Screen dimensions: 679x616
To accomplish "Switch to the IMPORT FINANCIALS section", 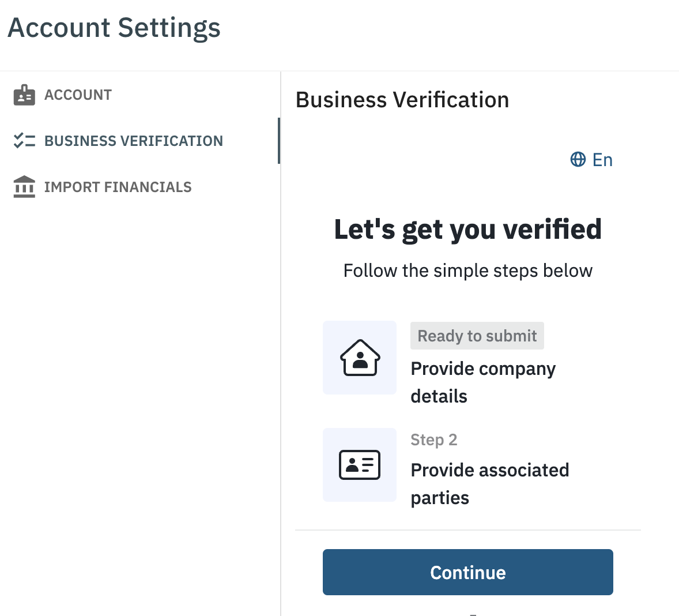I will tap(118, 186).
